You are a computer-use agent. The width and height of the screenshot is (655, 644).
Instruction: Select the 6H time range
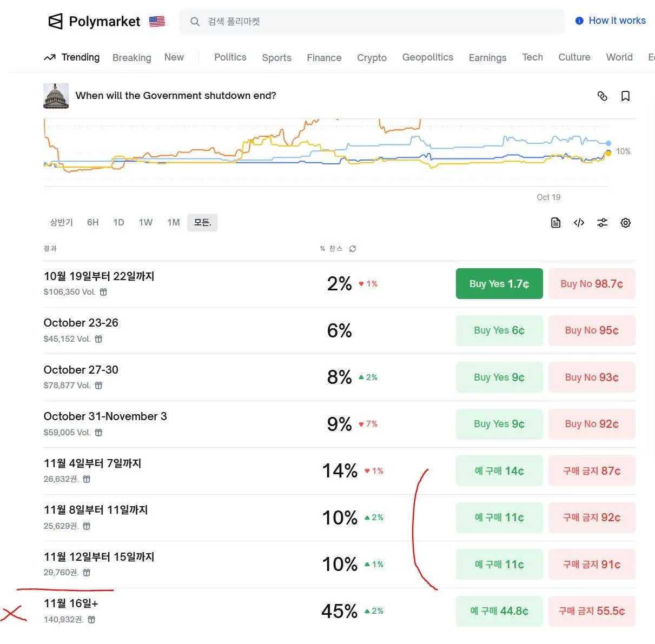tap(93, 222)
